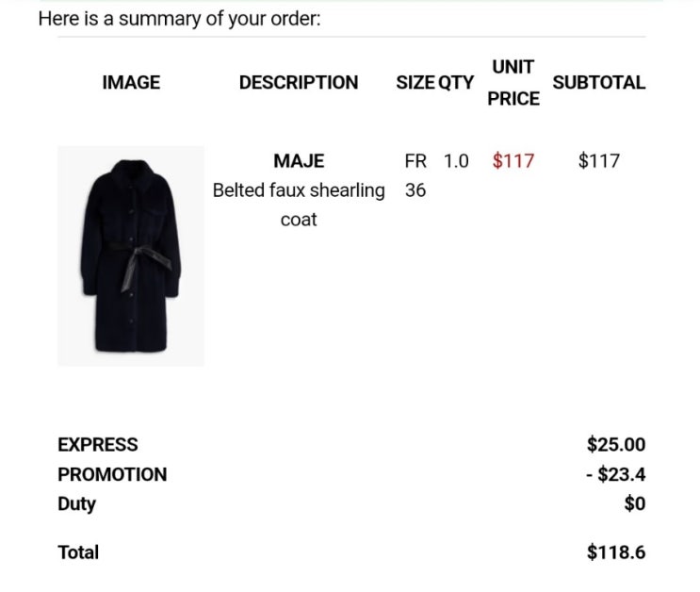
Task: Click the black $117 subtotal amount
Action: [599, 161]
